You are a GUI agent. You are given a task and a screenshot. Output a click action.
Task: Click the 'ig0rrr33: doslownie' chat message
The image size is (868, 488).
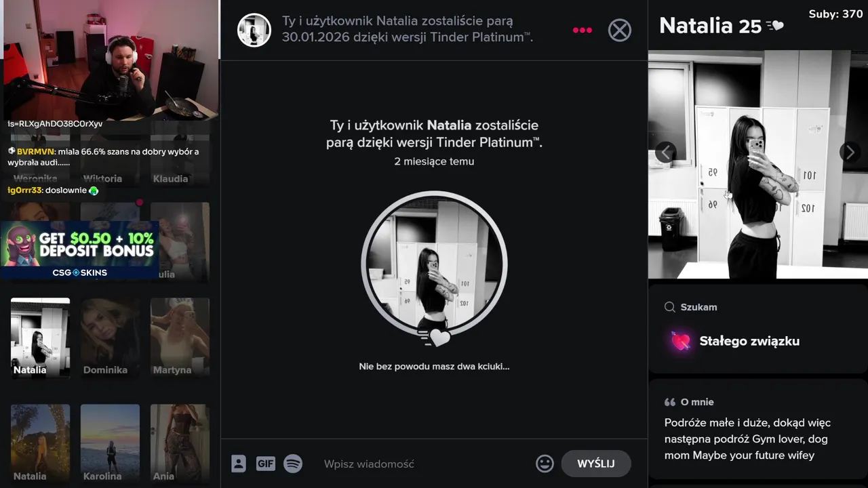pos(53,190)
